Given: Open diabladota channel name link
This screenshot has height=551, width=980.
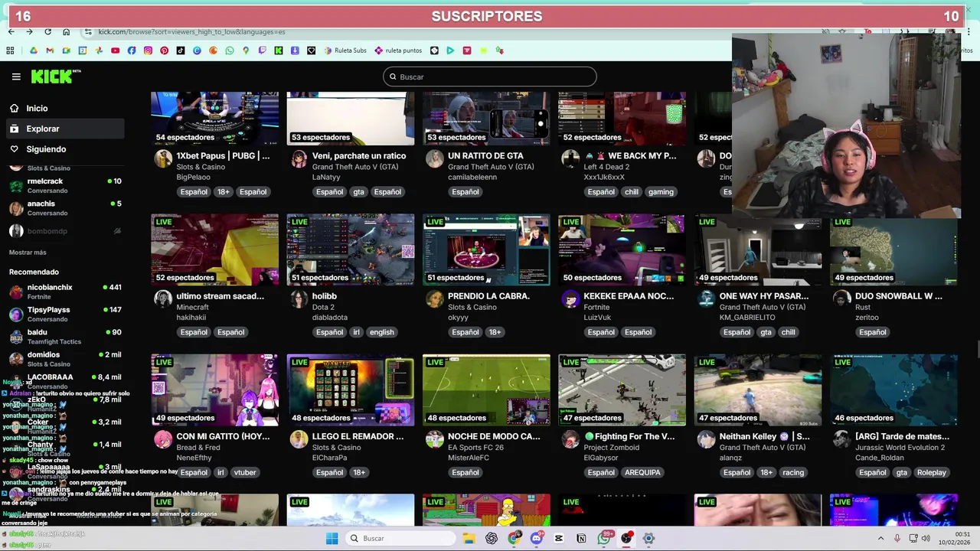Looking at the screenshot, I should (331, 318).
